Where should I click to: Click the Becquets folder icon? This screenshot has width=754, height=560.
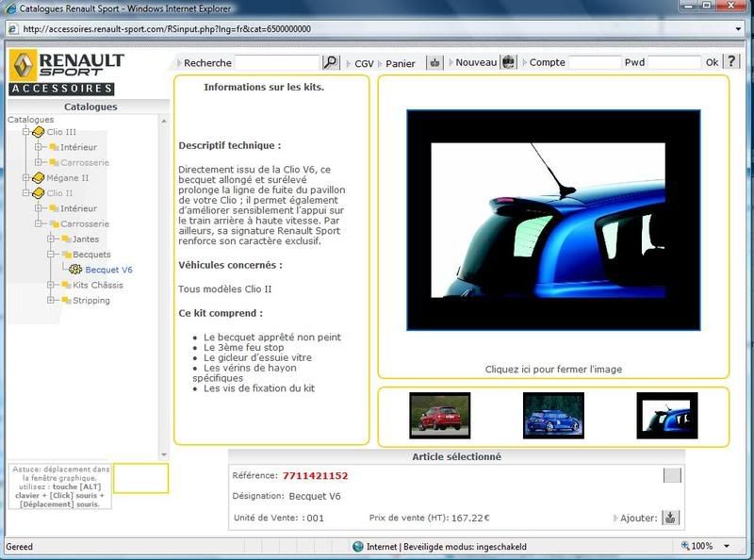pos(66,255)
